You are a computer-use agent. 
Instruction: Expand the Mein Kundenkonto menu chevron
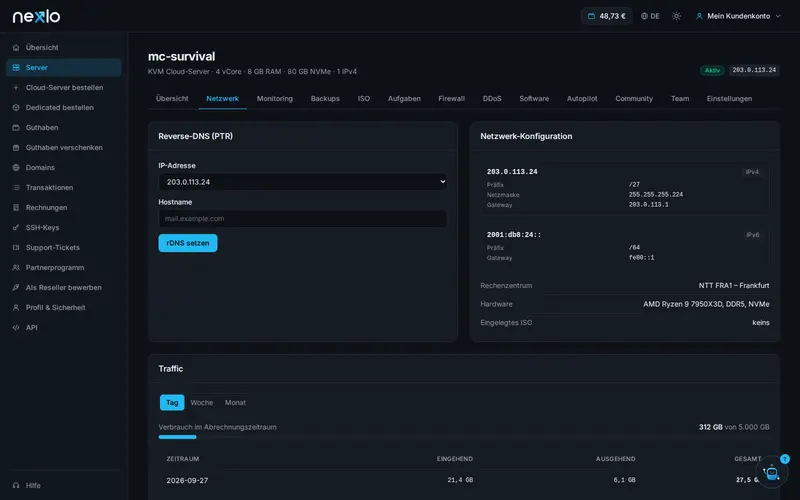tap(778, 16)
